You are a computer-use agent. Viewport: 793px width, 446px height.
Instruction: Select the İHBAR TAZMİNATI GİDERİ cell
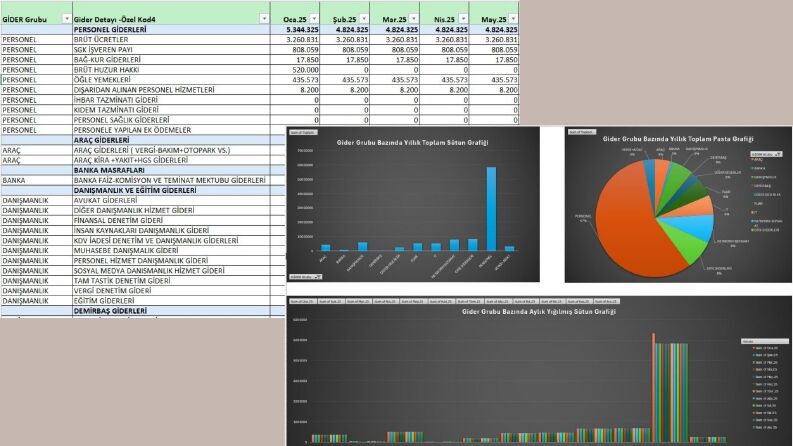(171, 100)
